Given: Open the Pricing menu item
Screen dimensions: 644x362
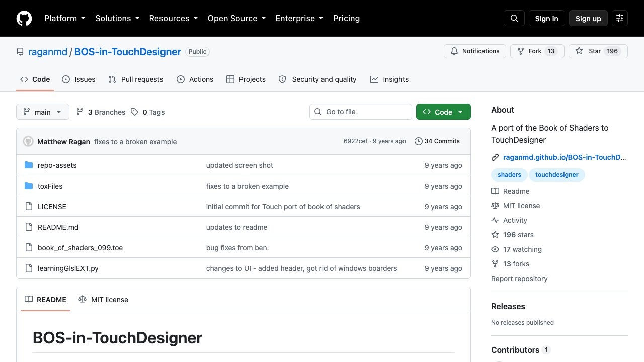Looking at the screenshot, I should click(346, 18).
